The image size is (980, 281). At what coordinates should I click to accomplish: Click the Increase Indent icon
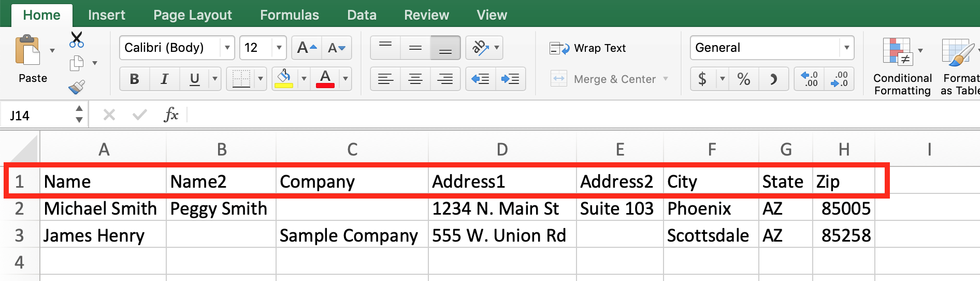(510, 79)
